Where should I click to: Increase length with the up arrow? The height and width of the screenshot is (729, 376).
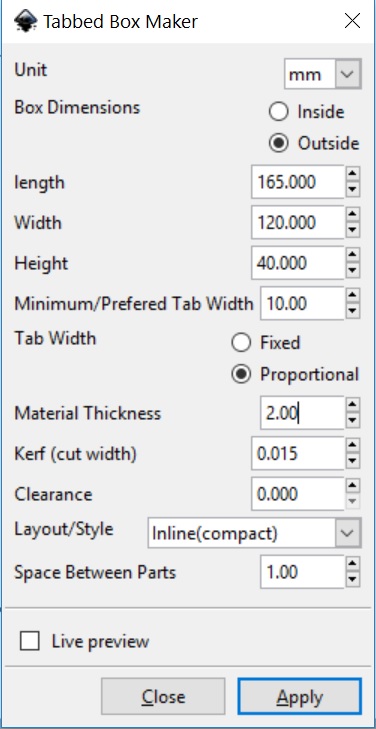[353, 174]
